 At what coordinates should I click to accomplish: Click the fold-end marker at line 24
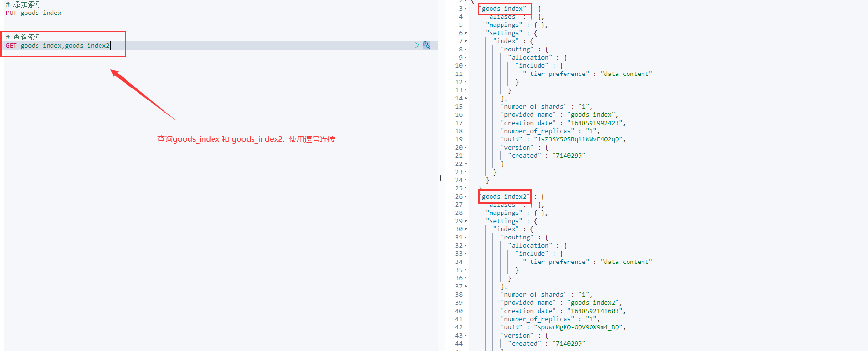(466, 180)
